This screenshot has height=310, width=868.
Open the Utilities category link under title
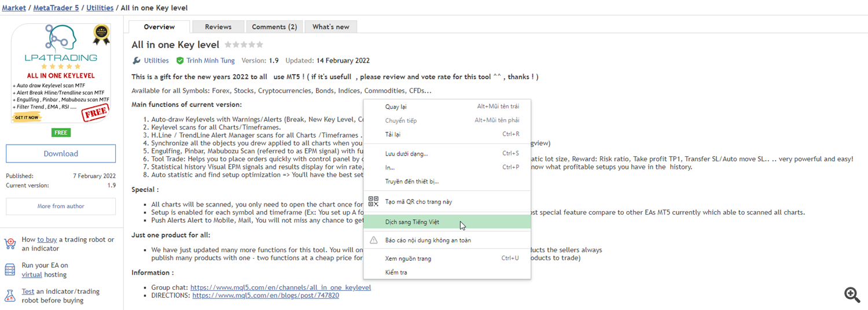click(x=156, y=61)
